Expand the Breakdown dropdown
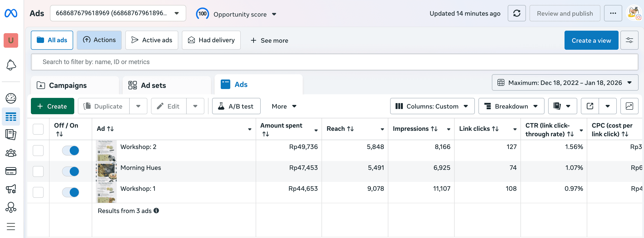This screenshot has height=238, width=644. click(x=511, y=106)
